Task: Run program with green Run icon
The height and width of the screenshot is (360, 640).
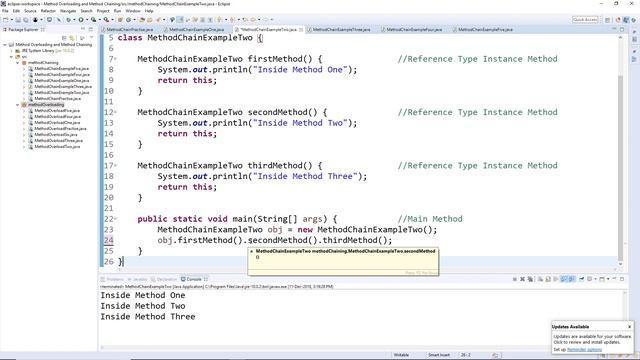Action: pos(81,20)
